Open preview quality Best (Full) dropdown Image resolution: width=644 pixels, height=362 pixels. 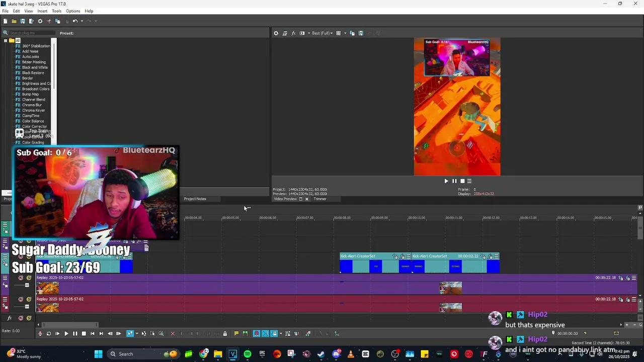click(323, 33)
